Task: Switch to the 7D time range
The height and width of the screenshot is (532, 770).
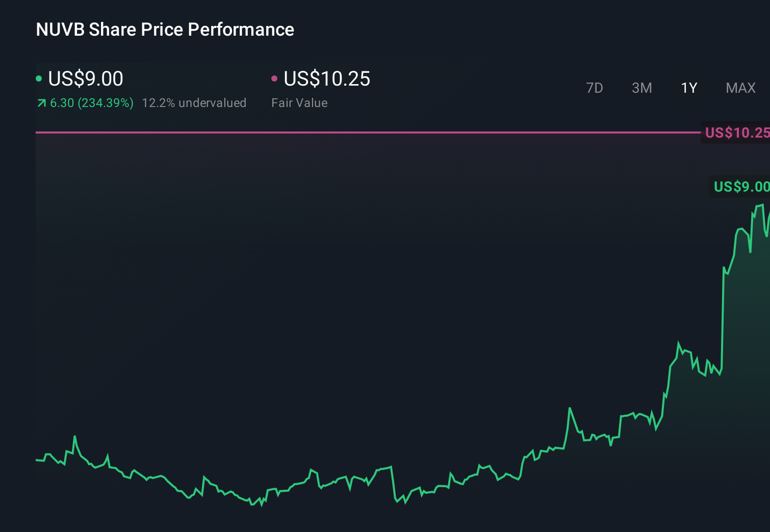Action: point(595,88)
